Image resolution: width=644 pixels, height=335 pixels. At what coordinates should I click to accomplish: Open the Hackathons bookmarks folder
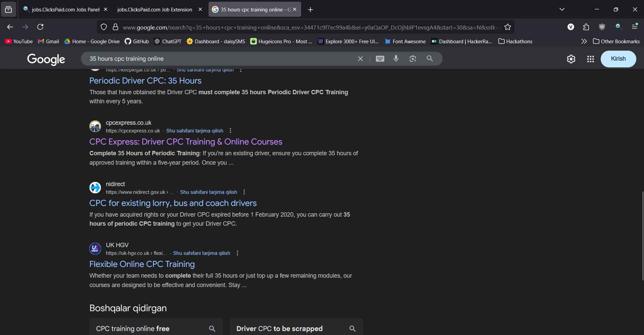coord(515,41)
